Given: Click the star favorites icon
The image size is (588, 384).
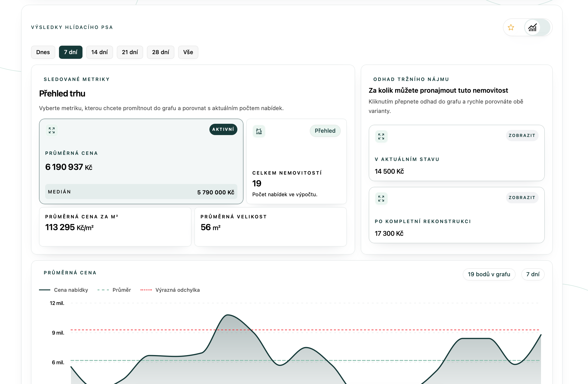Looking at the screenshot, I should 511,28.
